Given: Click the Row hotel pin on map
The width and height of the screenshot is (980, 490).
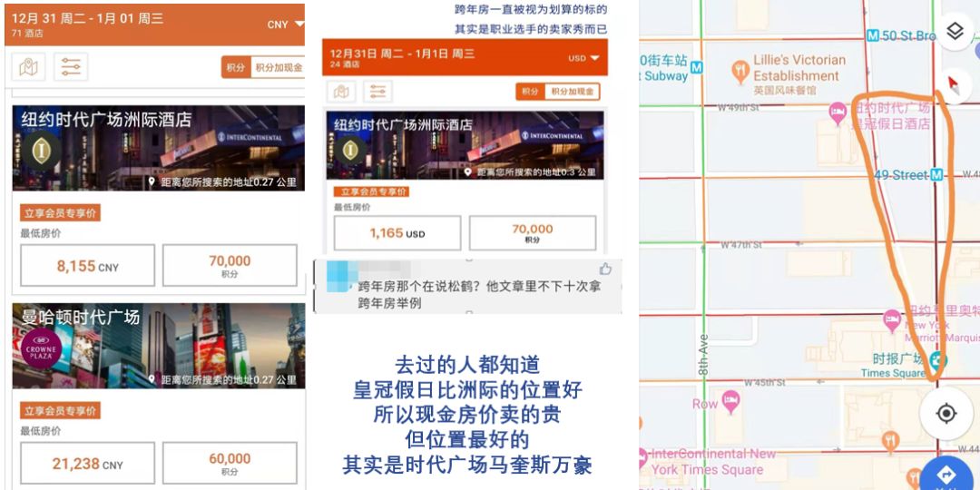Looking at the screenshot, I should pyautogui.click(x=730, y=401).
